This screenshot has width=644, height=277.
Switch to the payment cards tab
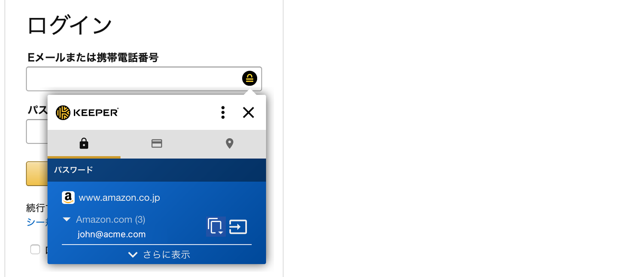tap(157, 144)
